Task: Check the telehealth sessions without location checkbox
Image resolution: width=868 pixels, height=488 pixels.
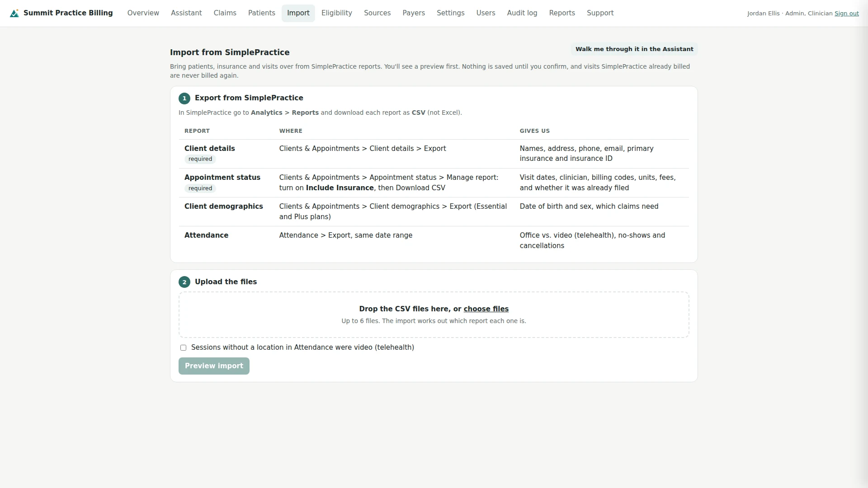Action: [183, 348]
